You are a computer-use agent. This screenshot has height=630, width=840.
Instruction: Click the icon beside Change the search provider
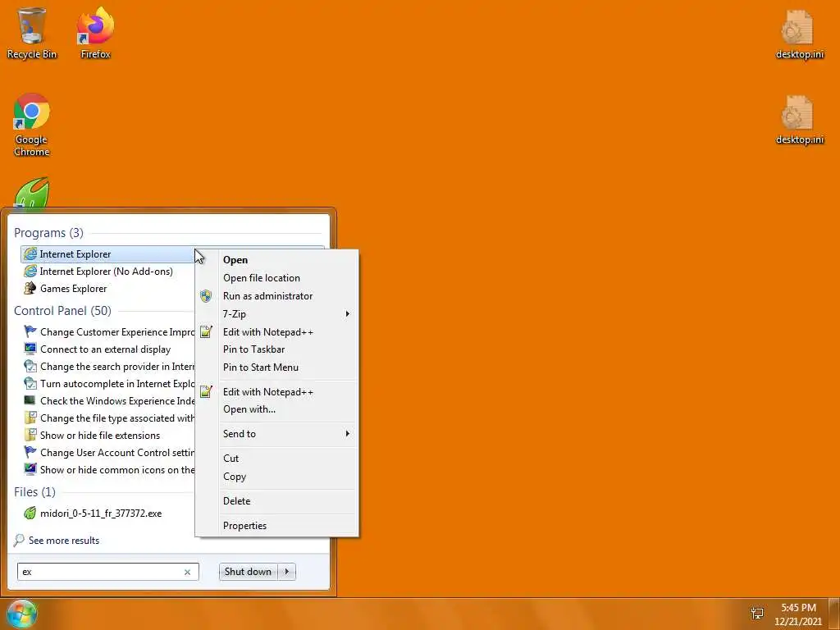pyautogui.click(x=30, y=367)
